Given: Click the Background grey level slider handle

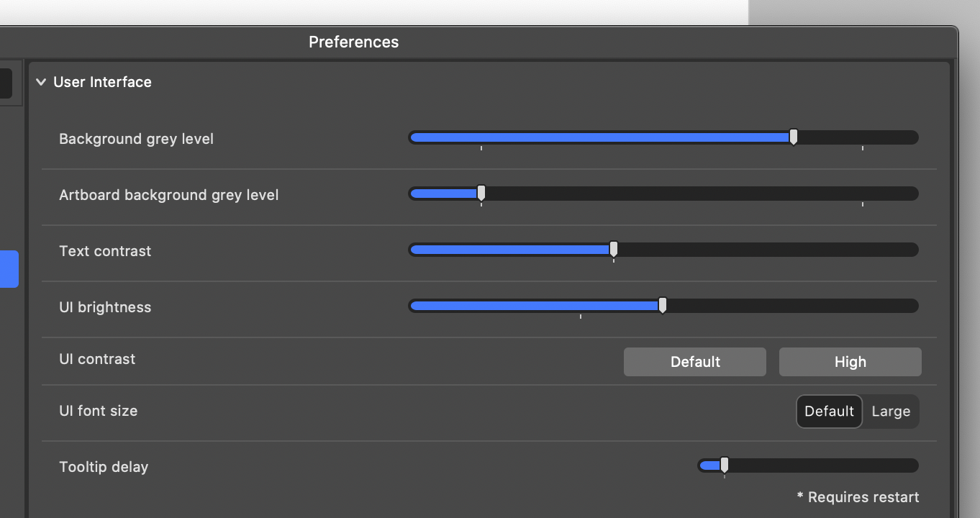Looking at the screenshot, I should pyautogui.click(x=793, y=137).
